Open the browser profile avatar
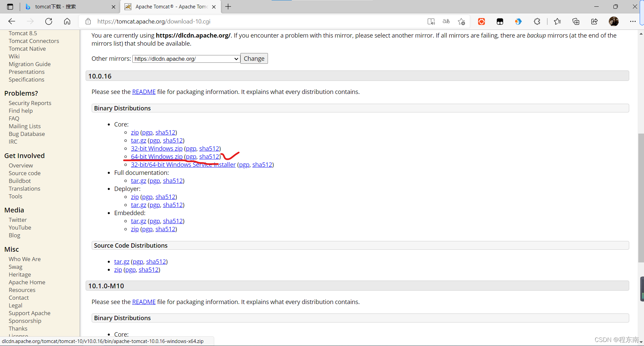The image size is (644, 346). 614,21
